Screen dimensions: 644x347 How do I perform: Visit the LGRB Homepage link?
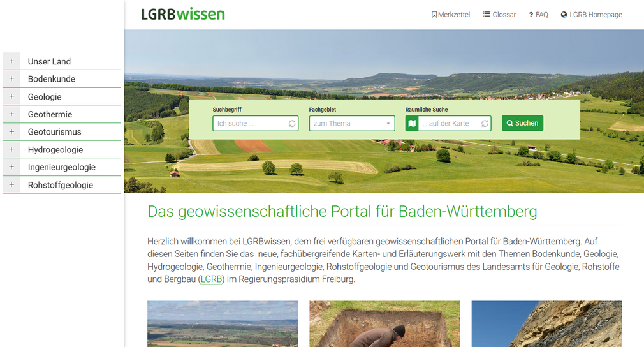[x=596, y=15]
